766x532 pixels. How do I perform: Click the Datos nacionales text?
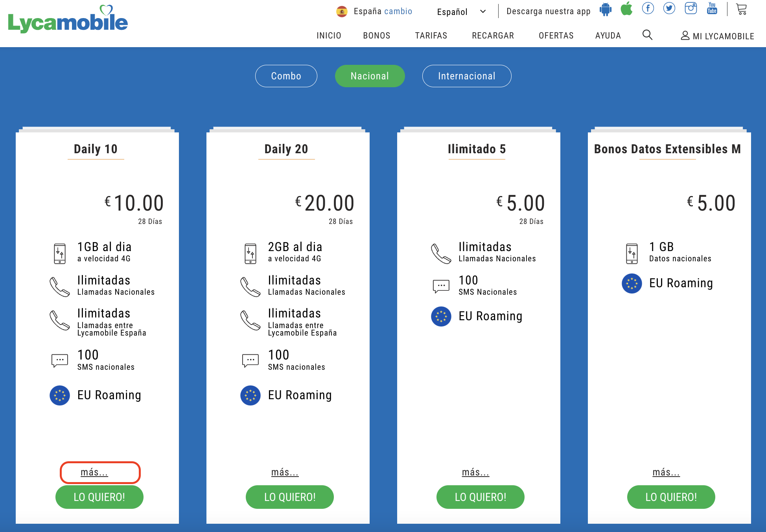pos(680,259)
